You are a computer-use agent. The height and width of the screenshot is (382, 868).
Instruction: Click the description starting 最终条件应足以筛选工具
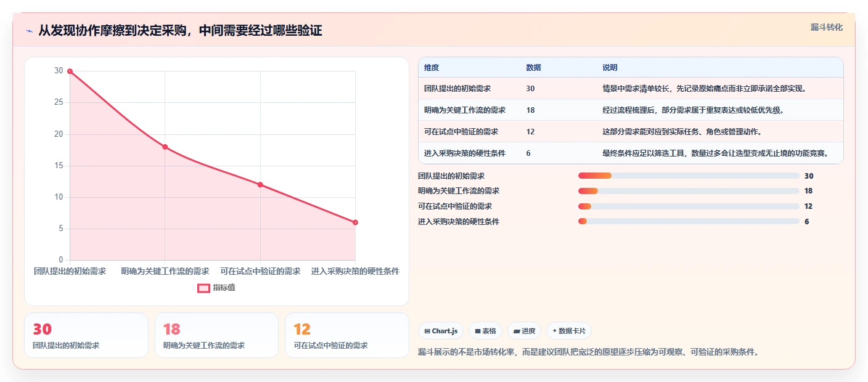click(x=715, y=153)
